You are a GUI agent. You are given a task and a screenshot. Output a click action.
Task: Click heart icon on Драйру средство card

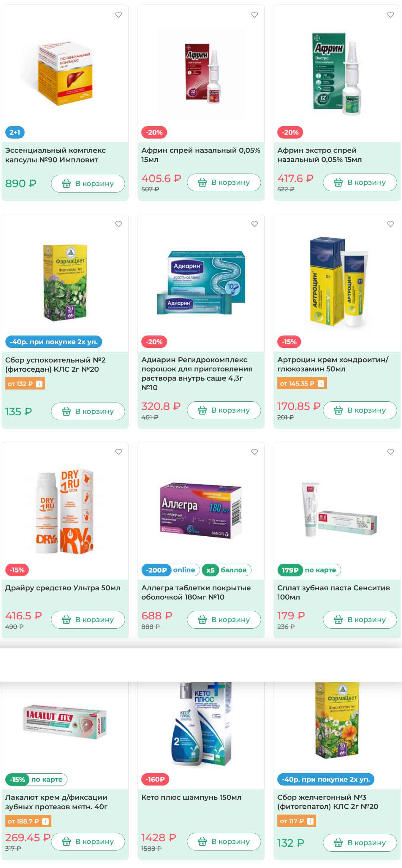point(119,452)
